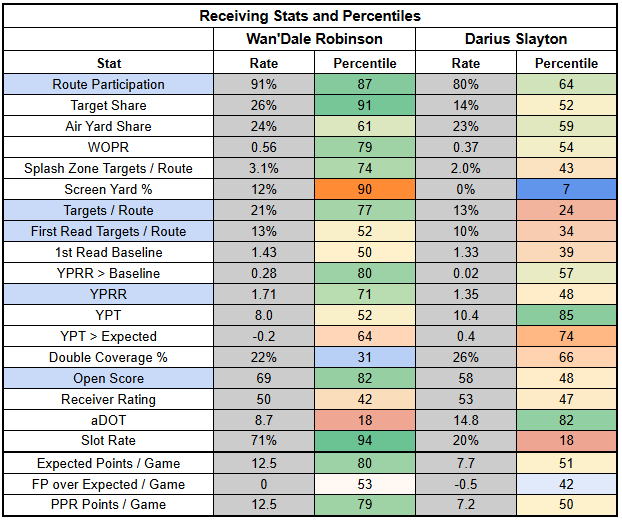
Task: Select Slayton's aDOT rate value 14.8
Action: [466, 420]
